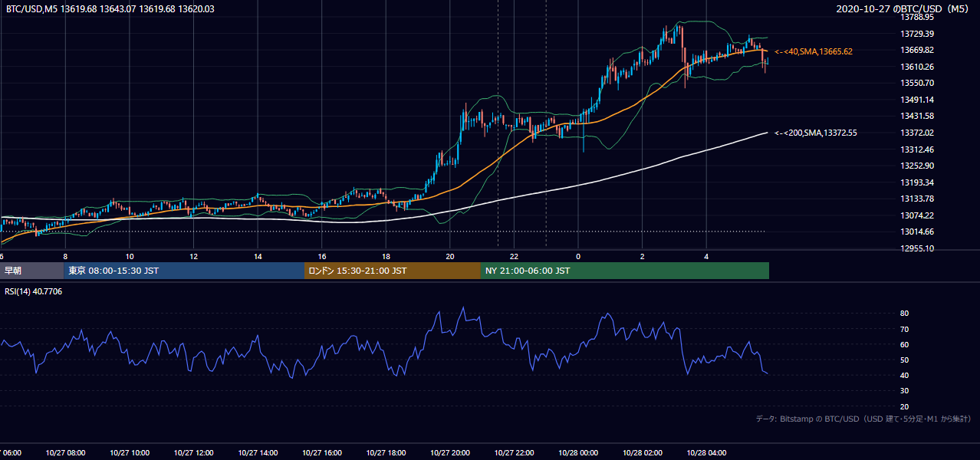
Task: Click the price axis value 13252.90
Action: [917, 166]
